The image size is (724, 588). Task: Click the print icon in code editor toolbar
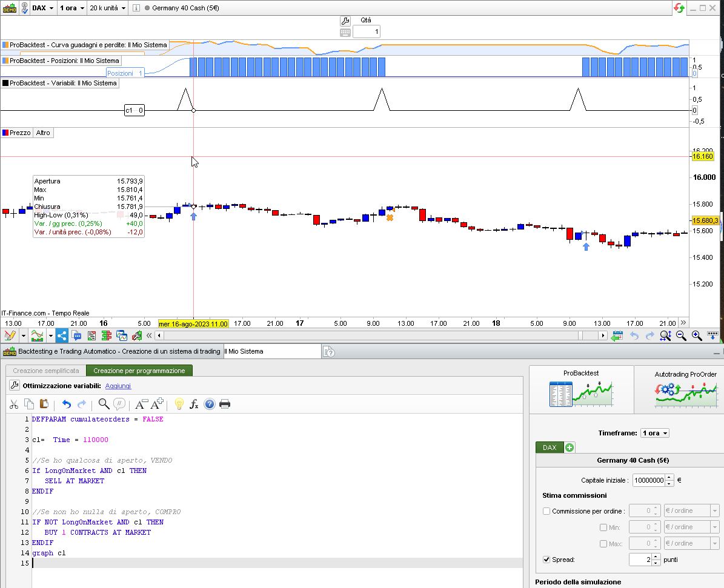(225, 405)
